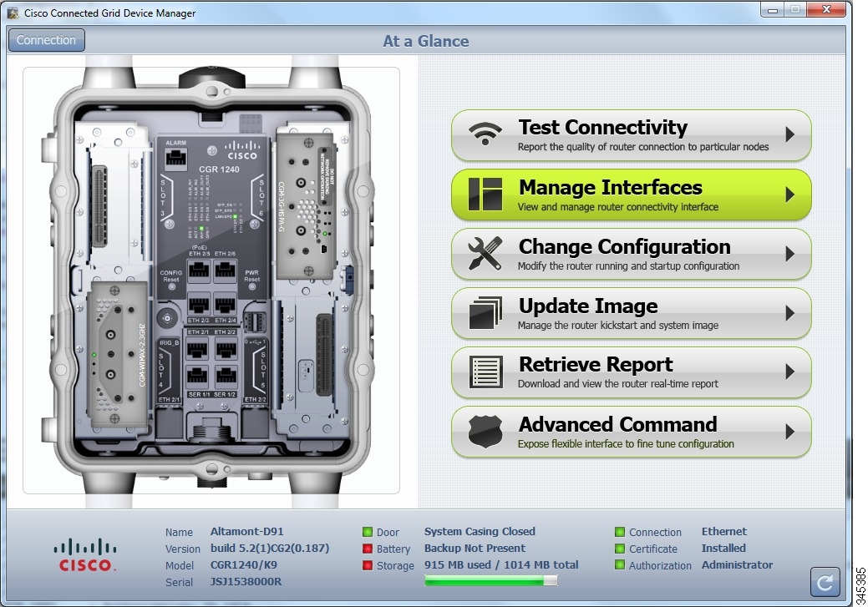Open Manage Interfaces
The image size is (868, 607).
(631, 195)
